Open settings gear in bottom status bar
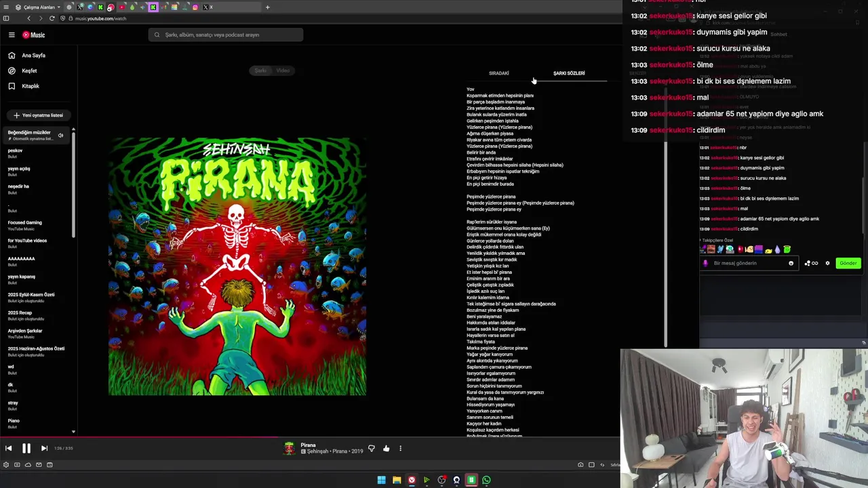Viewport: 868px width, 488px height. (6, 465)
